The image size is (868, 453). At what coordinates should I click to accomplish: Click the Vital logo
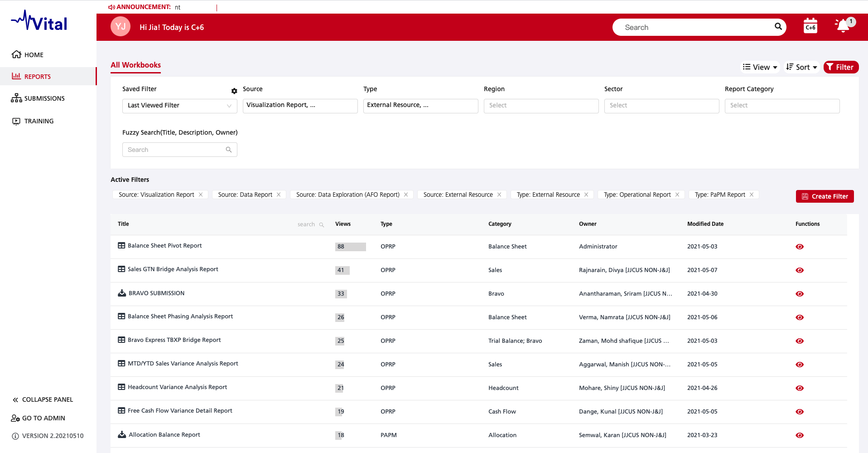point(39,21)
